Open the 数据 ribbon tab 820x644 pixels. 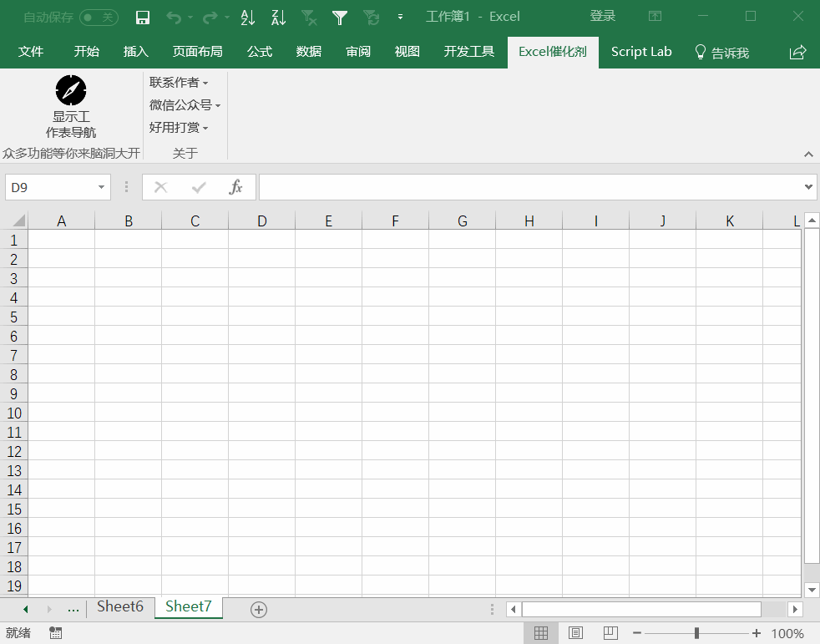tap(309, 52)
